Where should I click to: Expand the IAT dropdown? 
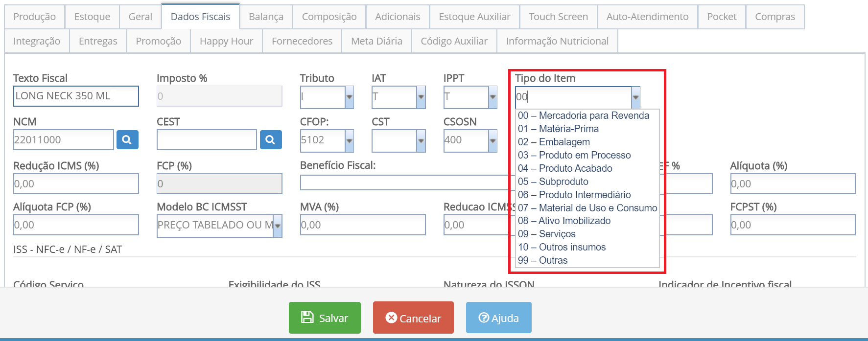coord(421,97)
